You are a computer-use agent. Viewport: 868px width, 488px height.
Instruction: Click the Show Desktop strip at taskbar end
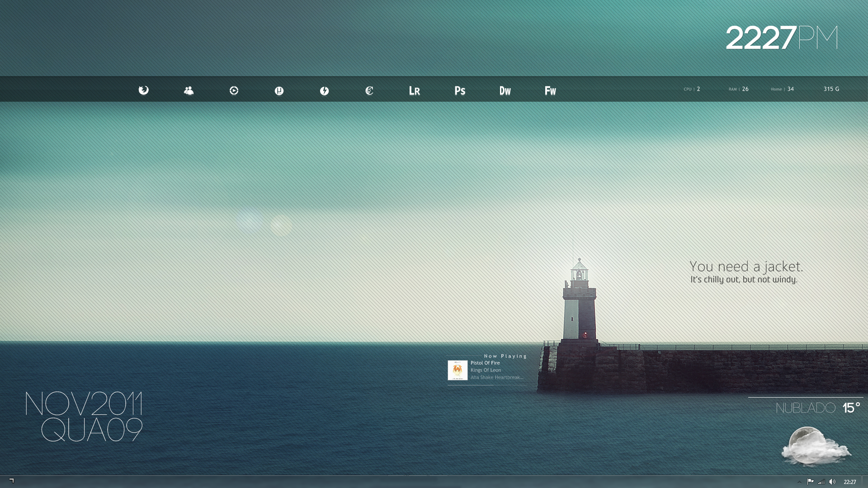[x=865, y=482]
